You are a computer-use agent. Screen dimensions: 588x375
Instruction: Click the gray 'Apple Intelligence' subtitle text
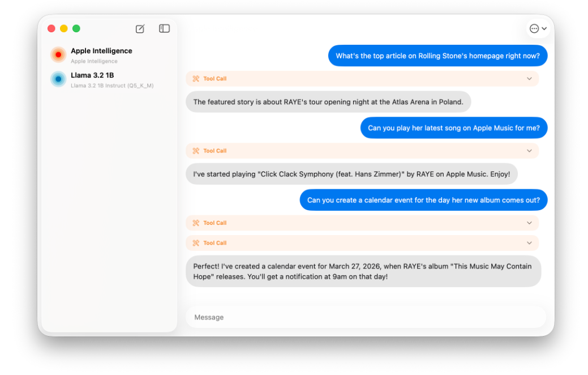pyautogui.click(x=94, y=61)
